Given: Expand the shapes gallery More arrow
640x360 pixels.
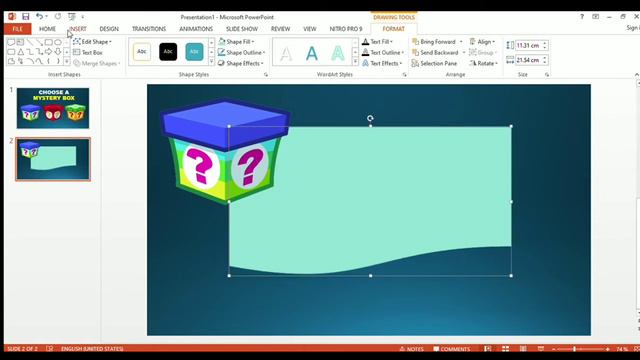Looking at the screenshot, I should 67,61.
